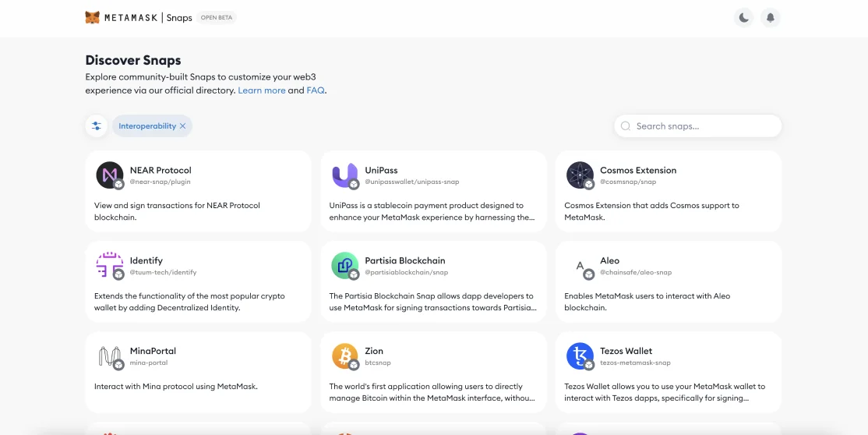This screenshot has width=868, height=435.
Task: Toggle dark mode with moon icon
Action: click(x=744, y=18)
